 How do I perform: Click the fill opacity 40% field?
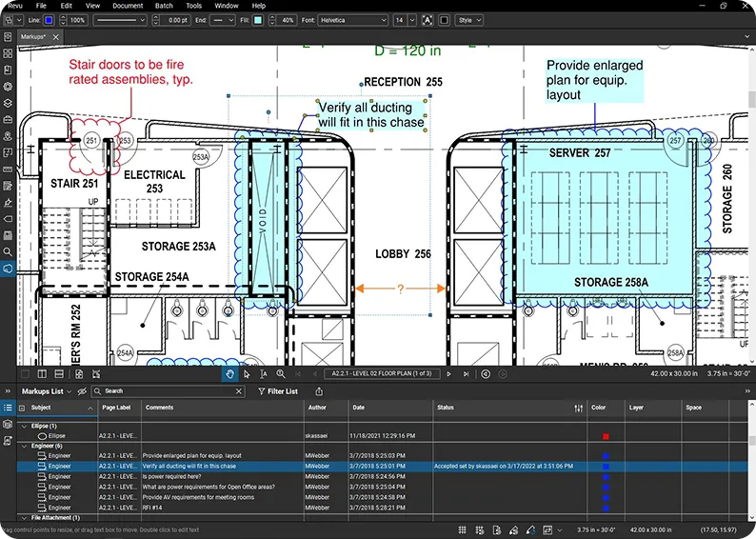point(288,20)
